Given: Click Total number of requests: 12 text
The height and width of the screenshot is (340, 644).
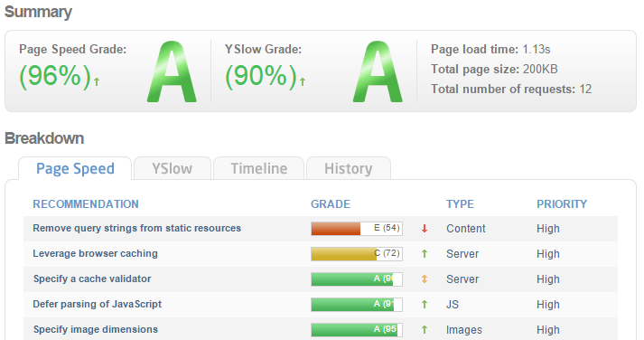Looking at the screenshot, I should (x=511, y=89).
